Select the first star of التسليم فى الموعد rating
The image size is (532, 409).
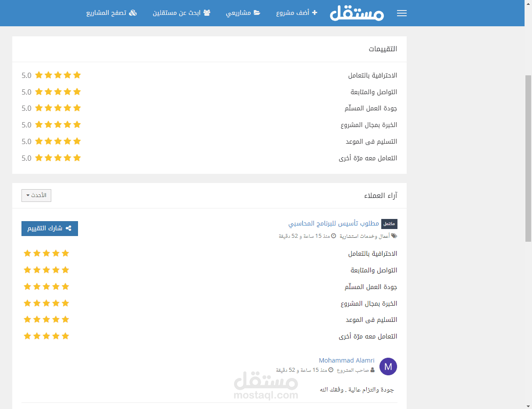click(x=27, y=319)
